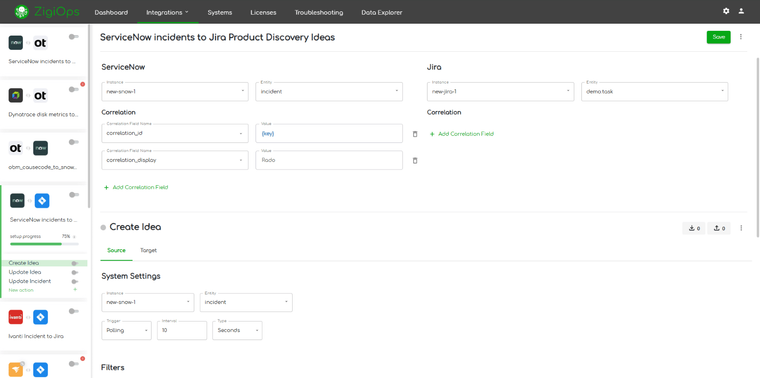Click the plus icon beside New action
Screen dimensions: 760x378
pos(75,290)
